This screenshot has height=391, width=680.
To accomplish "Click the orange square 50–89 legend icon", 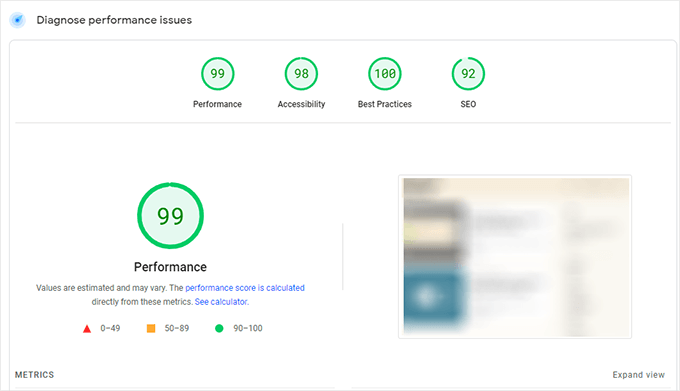I will click(x=151, y=328).
